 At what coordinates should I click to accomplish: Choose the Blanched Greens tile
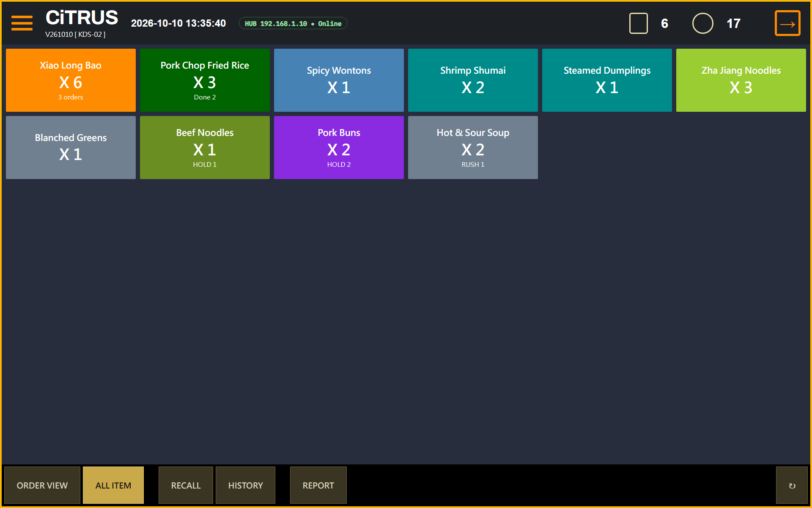(71, 147)
